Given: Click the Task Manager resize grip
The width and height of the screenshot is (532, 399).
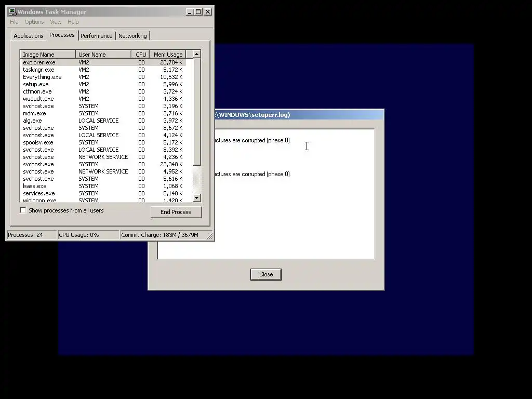Looking at the screenshot, I should point(210,236).
